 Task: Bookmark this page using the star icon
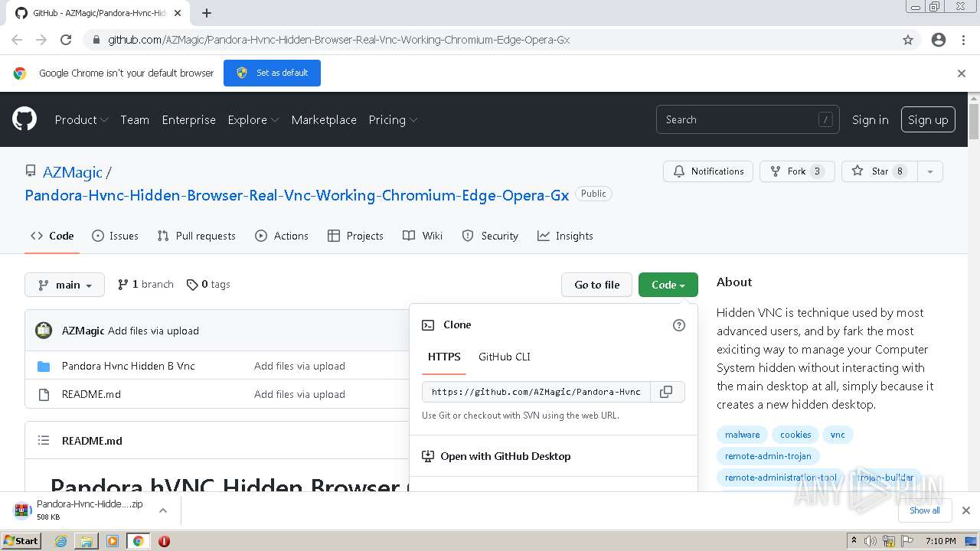tap(908, 40)
